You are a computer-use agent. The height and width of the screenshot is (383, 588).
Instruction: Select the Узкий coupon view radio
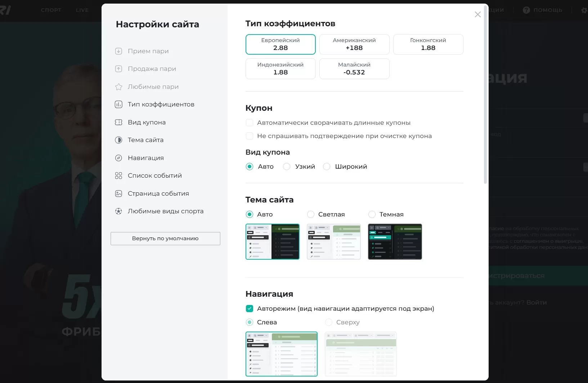287,167
